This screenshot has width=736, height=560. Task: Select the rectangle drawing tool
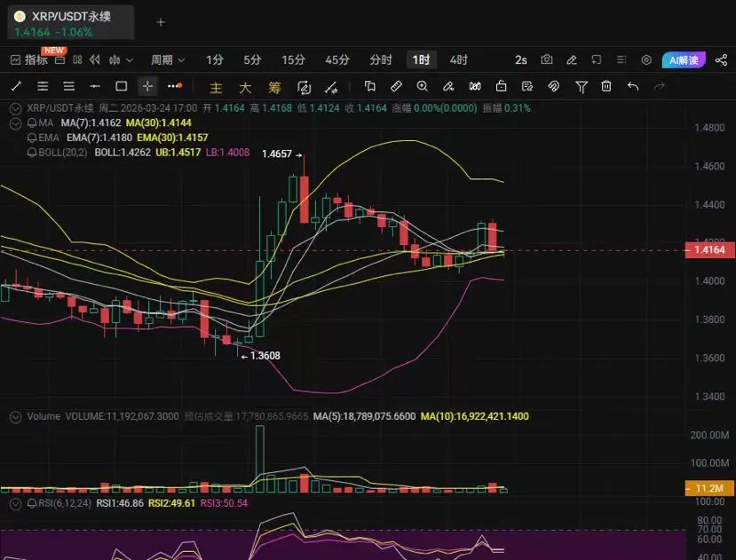point(121,86)
